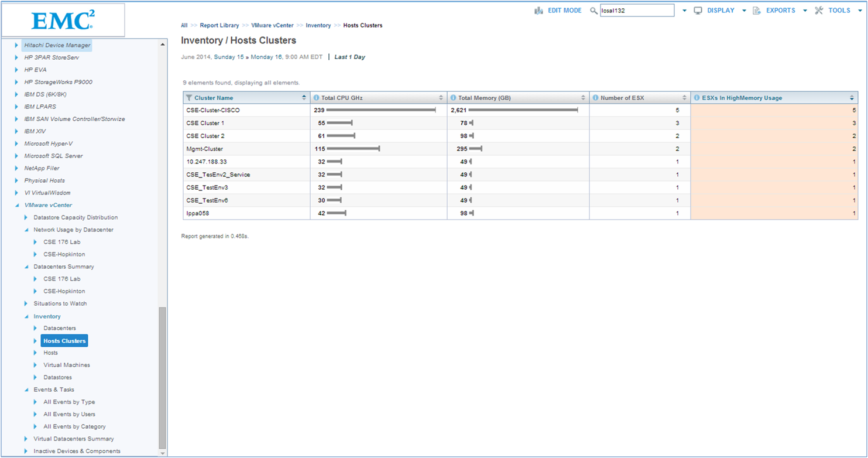Click the sidebar scroll-down arrow
The height and width of the screenshot is (458, 868).
coord(163,452)
